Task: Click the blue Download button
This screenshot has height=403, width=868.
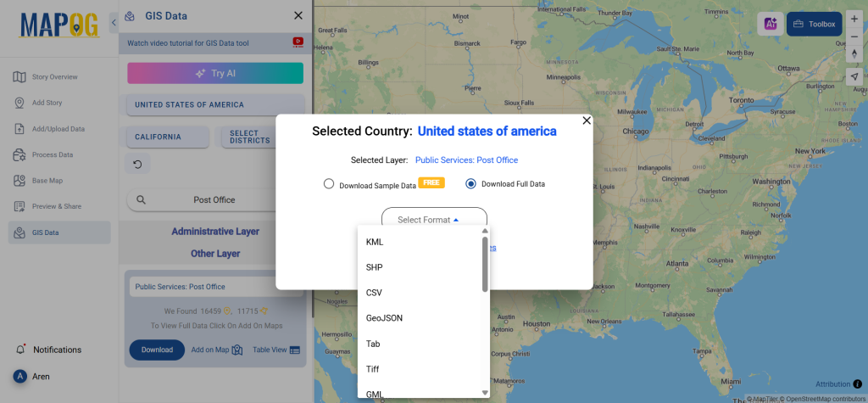Action: tap(157, 350)
